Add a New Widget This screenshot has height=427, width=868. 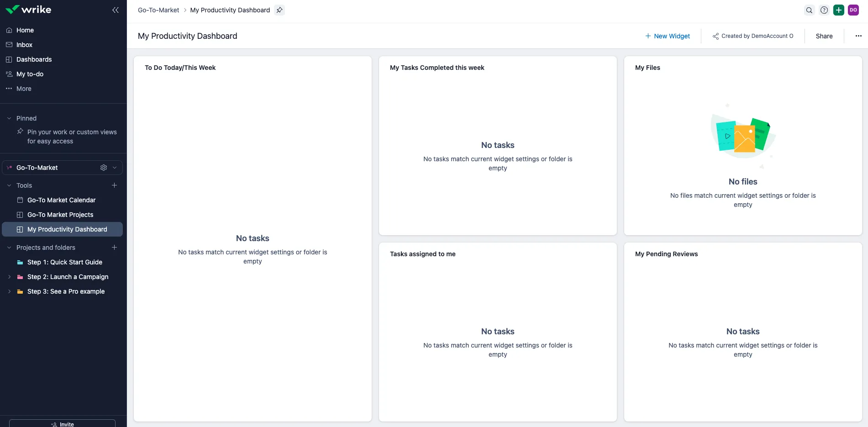[x=668, y=36]
